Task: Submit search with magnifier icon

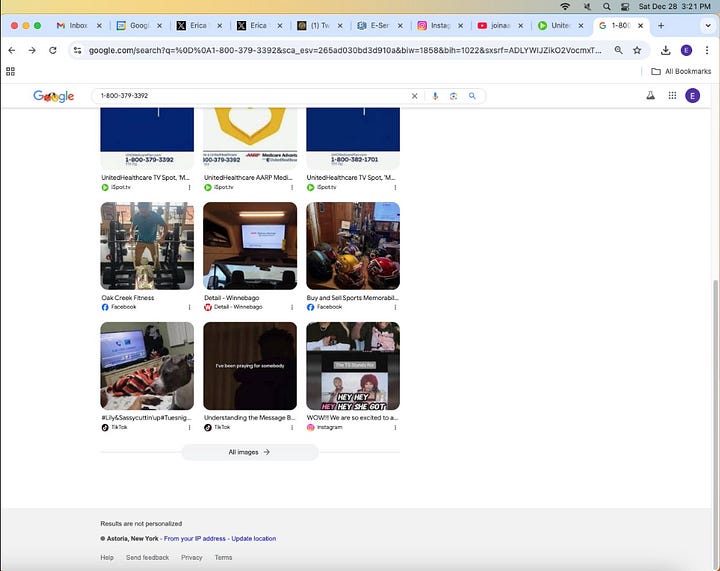Action: [x=472, y=96]
